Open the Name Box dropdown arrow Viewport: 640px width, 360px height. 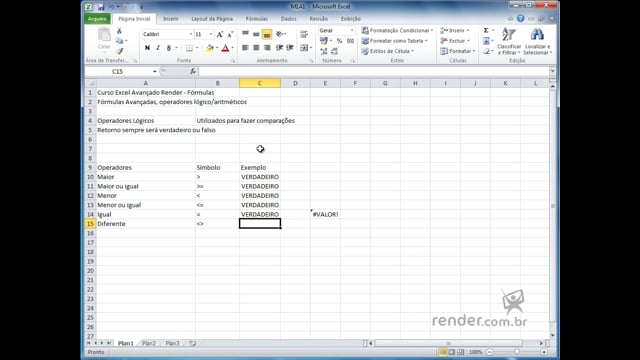tap(155, 71)
